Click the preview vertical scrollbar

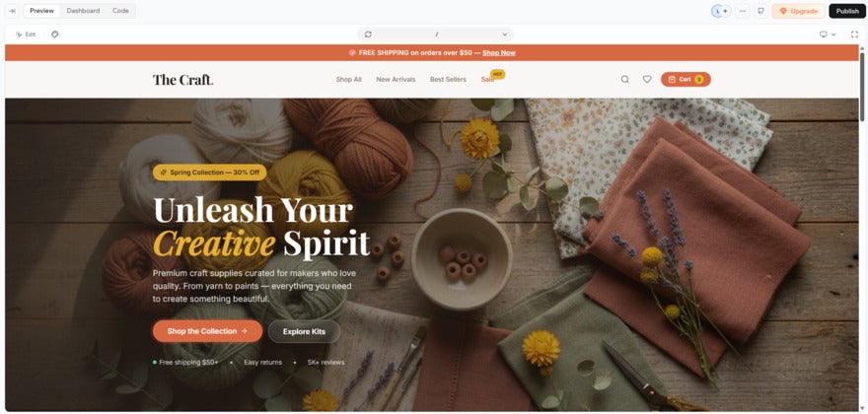coord(862,86)
